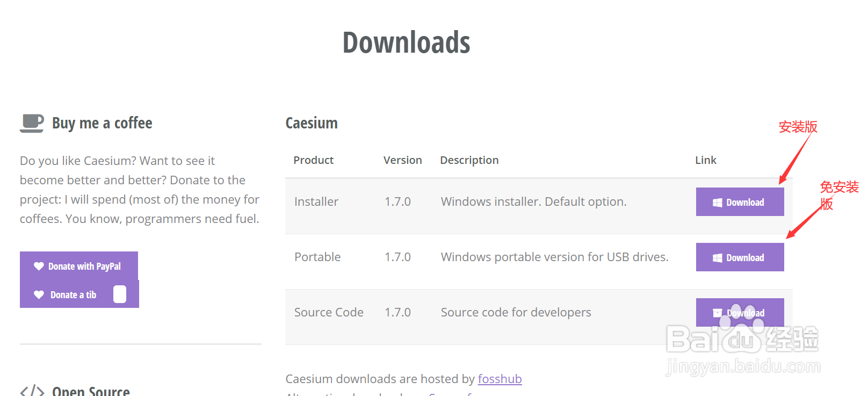This screenshot has width=868, height=396.
Task: Click the Buy me a coffee heading
Action: coord(102,123)
